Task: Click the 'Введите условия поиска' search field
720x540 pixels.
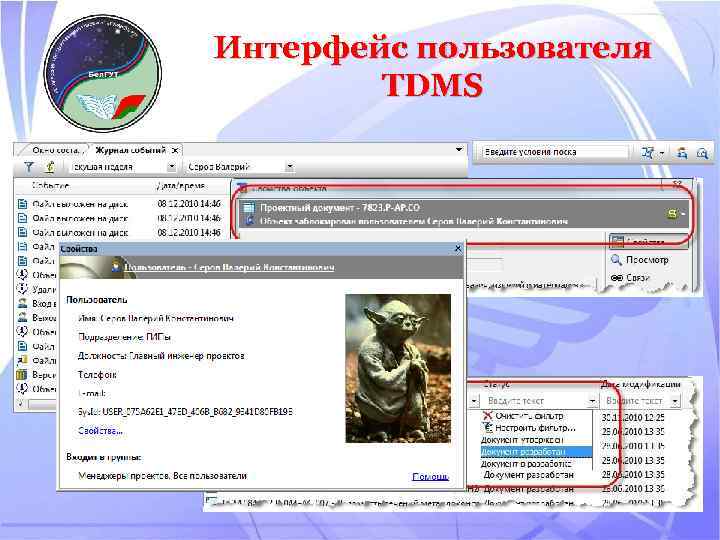Action: pyautogui.click(x=555, y=152)
